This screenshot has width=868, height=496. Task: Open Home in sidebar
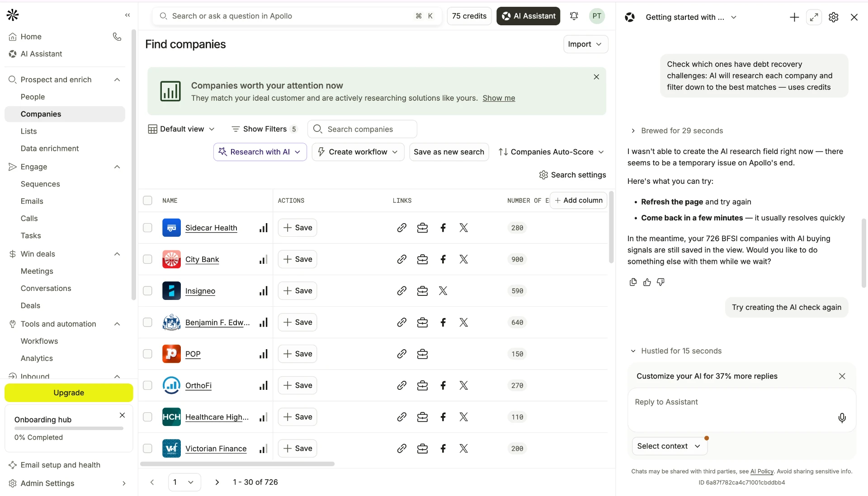coord(31,37)
